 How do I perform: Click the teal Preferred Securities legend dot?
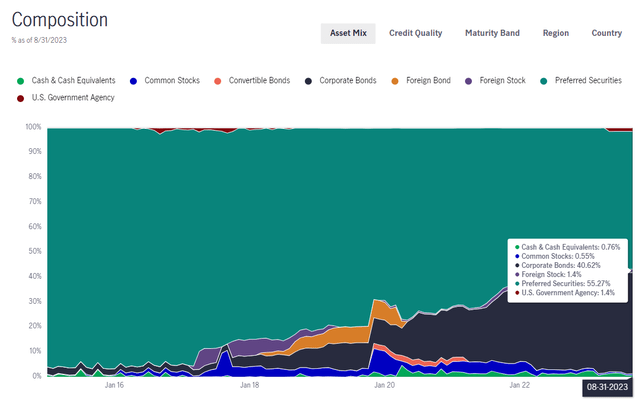click(544, 81)
